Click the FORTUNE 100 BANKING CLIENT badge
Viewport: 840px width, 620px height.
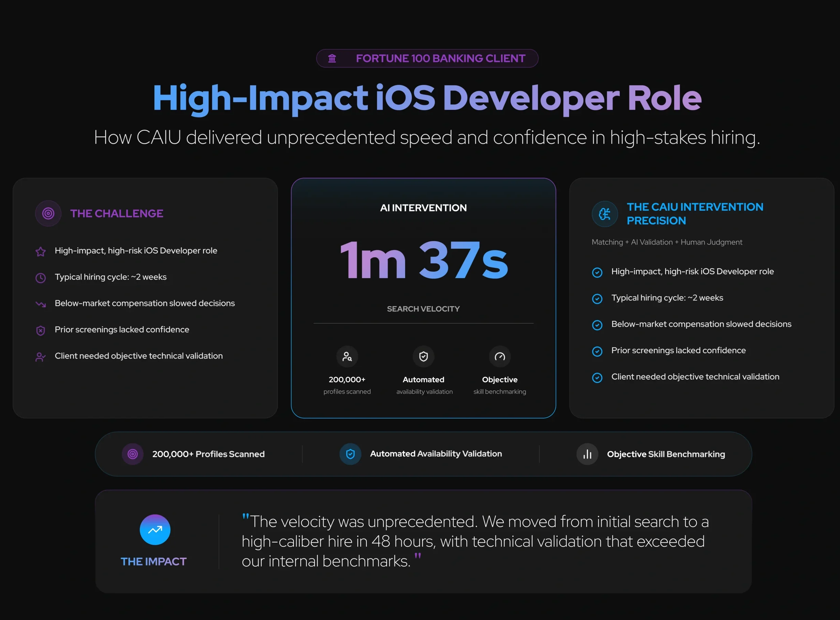pyautogui.click(x=427, y=59)
